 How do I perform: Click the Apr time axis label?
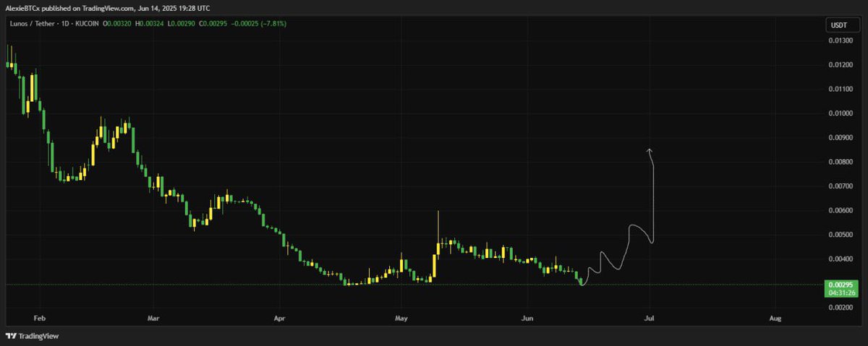(x=278, y=317)
